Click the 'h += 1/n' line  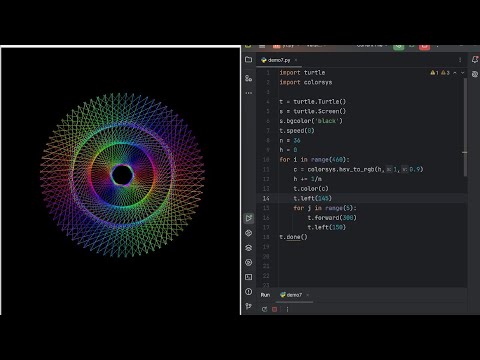[x=307, y=179]
